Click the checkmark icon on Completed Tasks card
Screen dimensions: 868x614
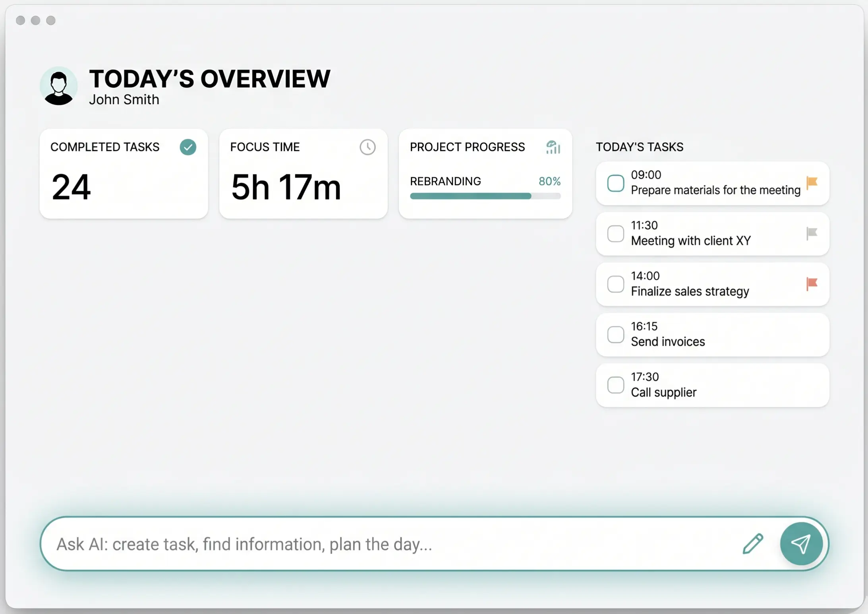tap(188, 147)
